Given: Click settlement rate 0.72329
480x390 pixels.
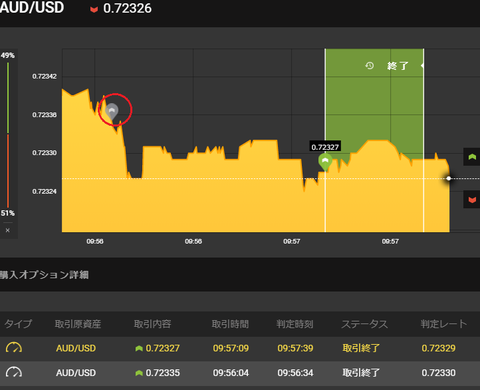Looking at the screenshot, I should pyautogui.click(x=438, y=348).
